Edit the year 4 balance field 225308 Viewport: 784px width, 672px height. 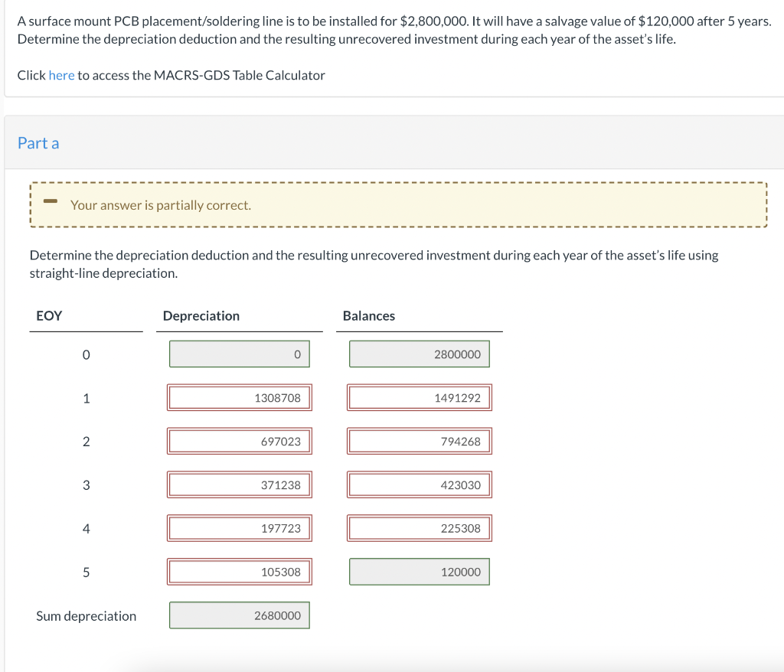click(420, 528)
